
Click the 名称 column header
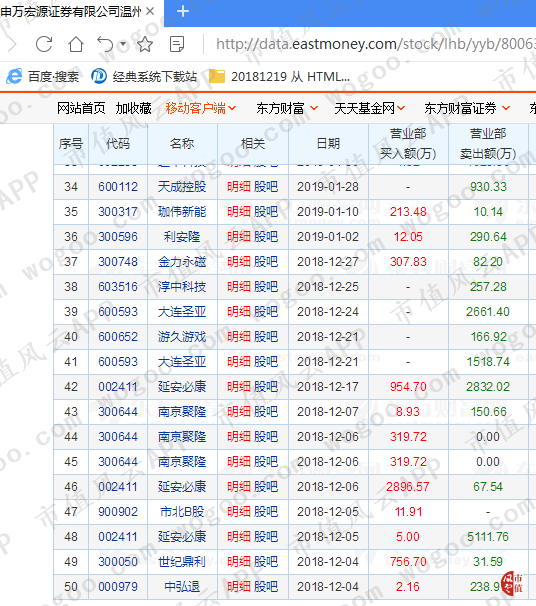click(x=182, y=144)
